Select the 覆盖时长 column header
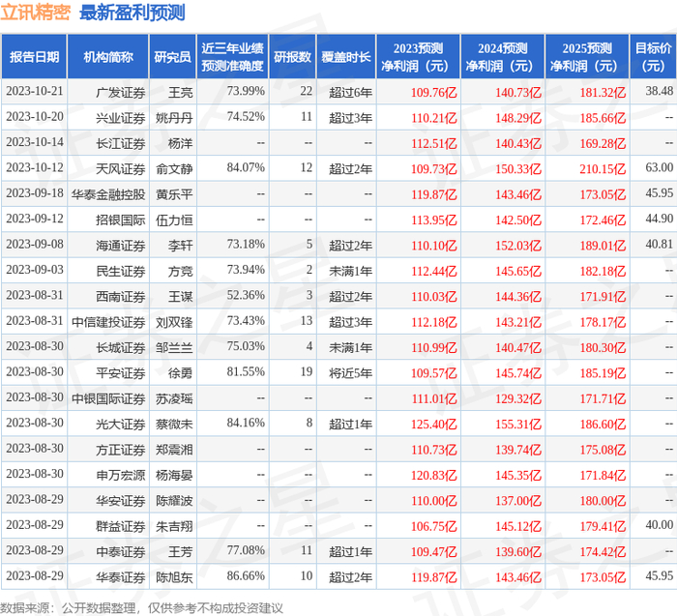 (346, 56)
